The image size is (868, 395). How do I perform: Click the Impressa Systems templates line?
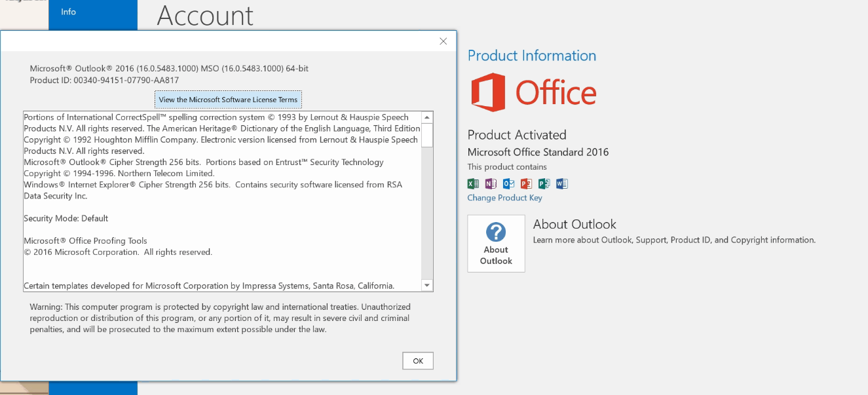209,286
